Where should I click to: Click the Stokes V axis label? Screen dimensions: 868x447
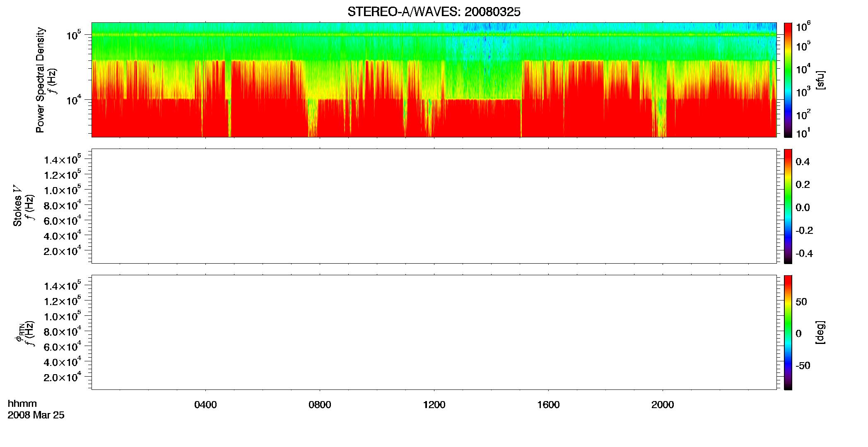[17, 206]
